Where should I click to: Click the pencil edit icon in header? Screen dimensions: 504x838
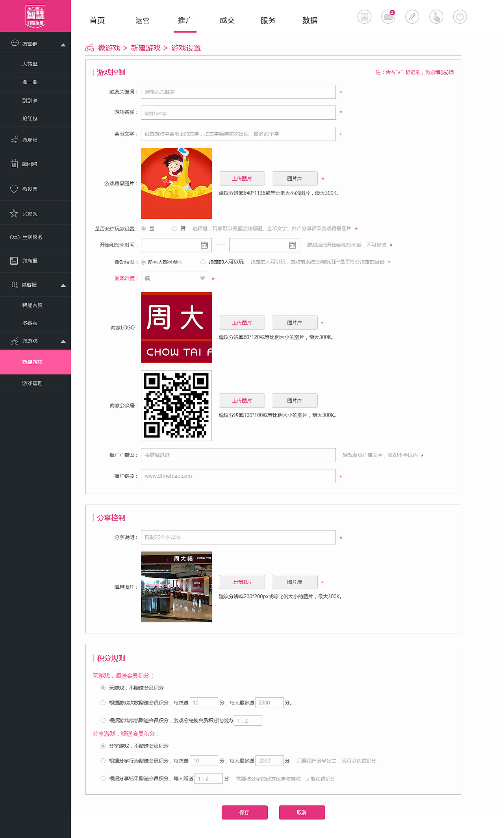coord(412,17)
